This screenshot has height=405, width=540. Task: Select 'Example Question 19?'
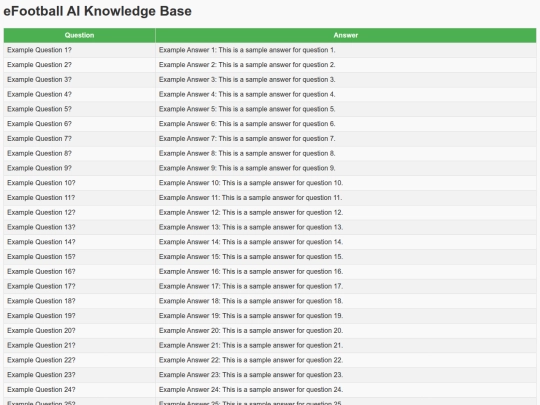click(80, 316)
